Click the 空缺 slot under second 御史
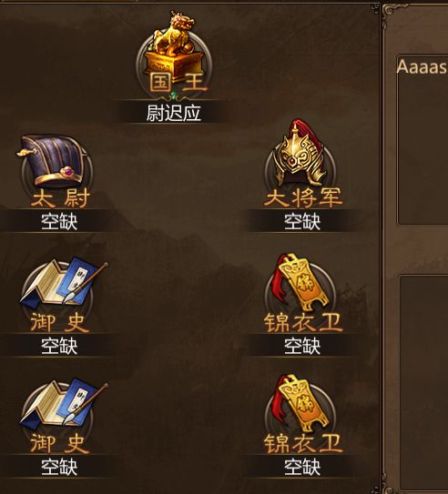Viewport: 448px width, 494px height. (59, 467)
